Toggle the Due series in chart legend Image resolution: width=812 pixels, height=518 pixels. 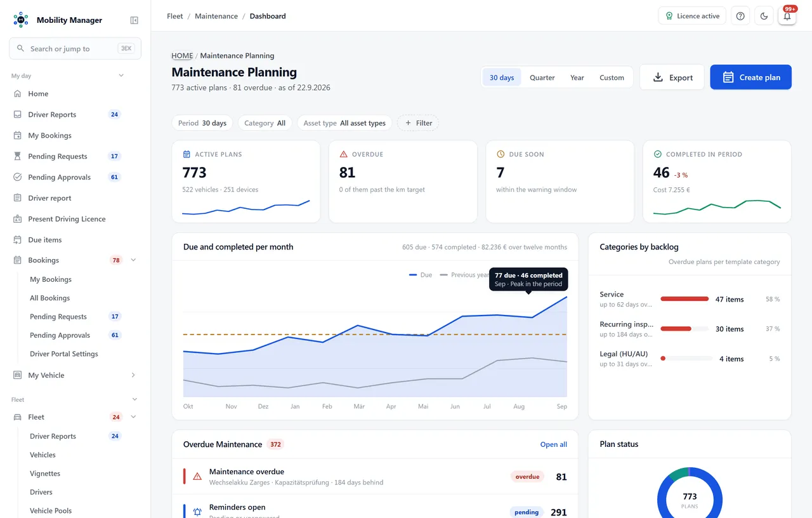[x=421, y=275]
